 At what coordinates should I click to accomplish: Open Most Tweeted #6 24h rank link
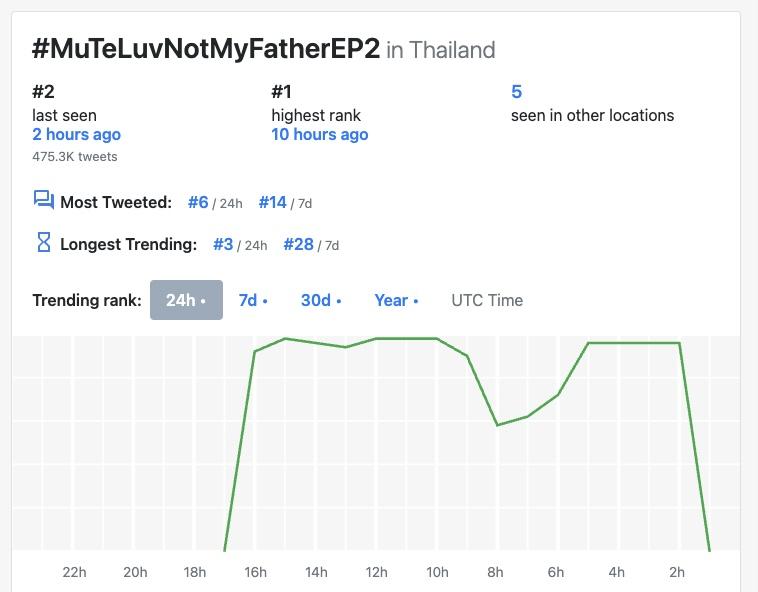[198, 202]
